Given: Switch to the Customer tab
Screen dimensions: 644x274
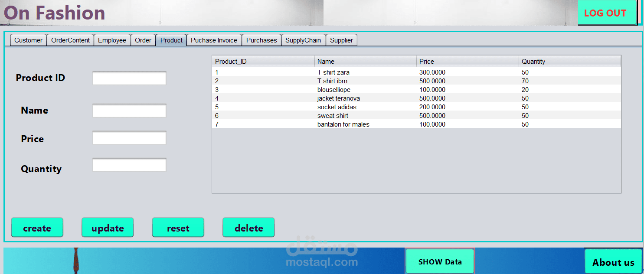Looking at the screenshot, I should 28,40.
